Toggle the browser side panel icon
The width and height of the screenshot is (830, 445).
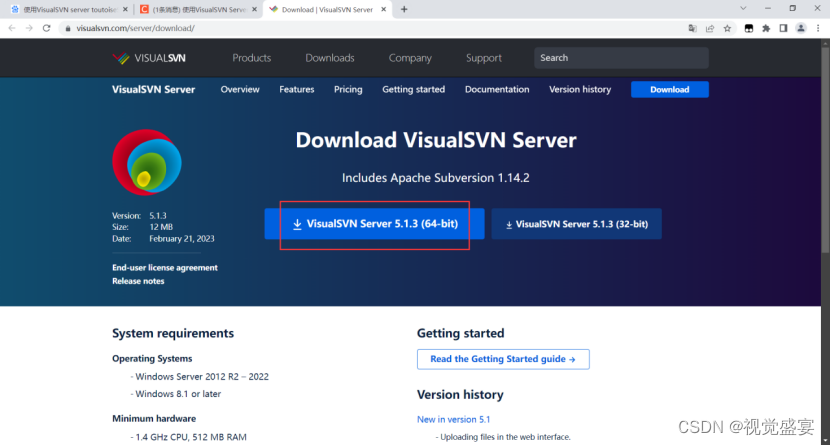[783, 29]
